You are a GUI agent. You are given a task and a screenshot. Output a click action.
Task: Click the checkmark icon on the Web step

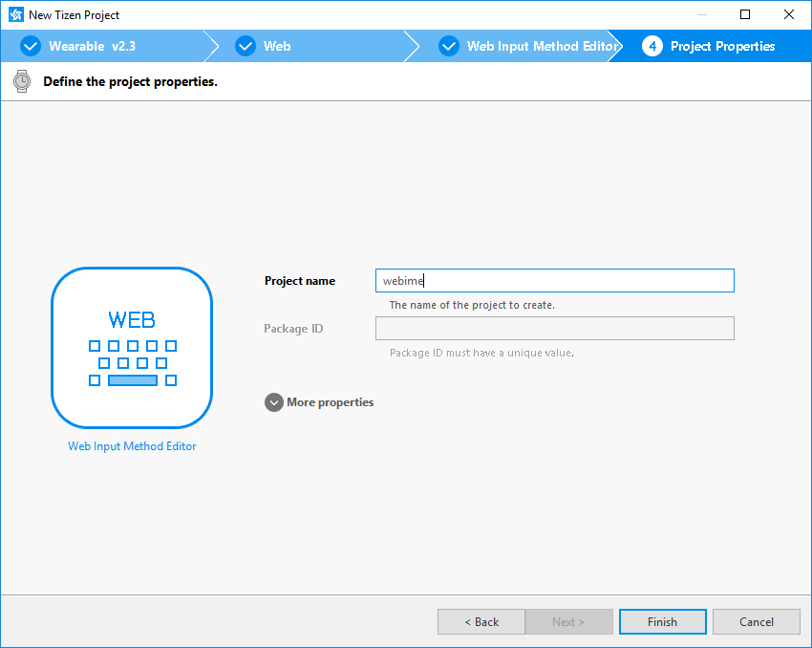(x=246, y=46)
